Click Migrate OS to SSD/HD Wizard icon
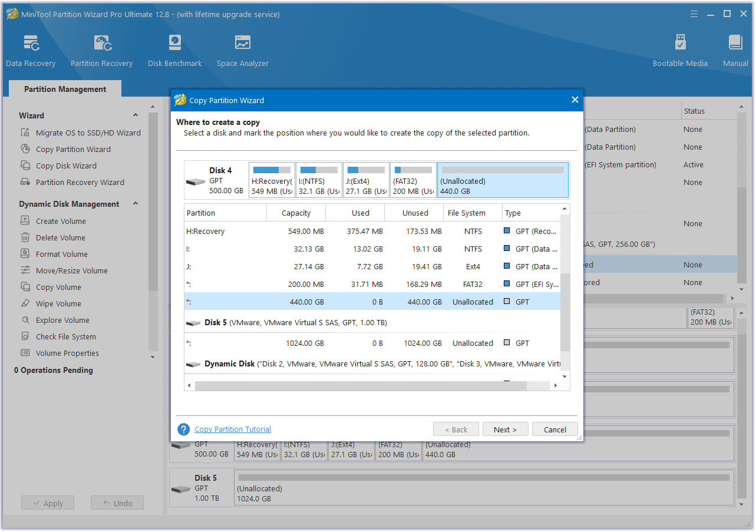This screenshot has height=532, width=756. pos(25,133)
